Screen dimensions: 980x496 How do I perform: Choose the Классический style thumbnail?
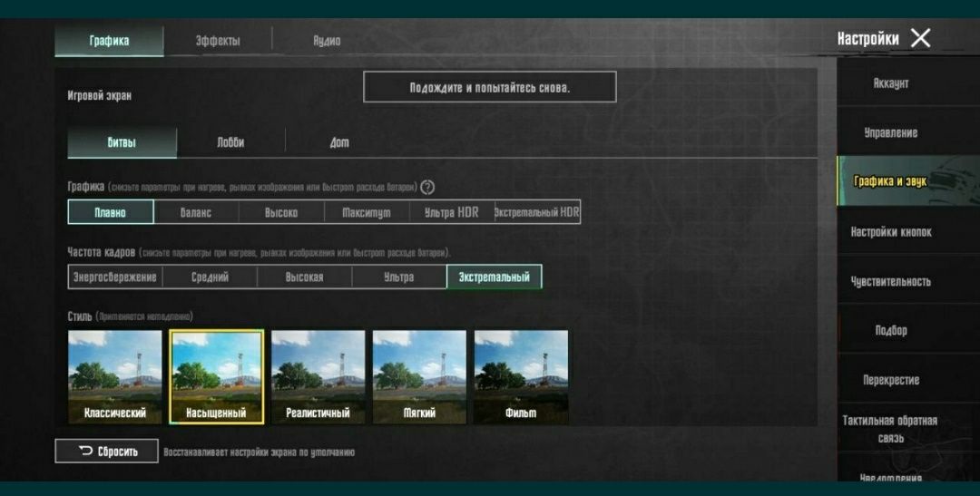coord(115,377)
